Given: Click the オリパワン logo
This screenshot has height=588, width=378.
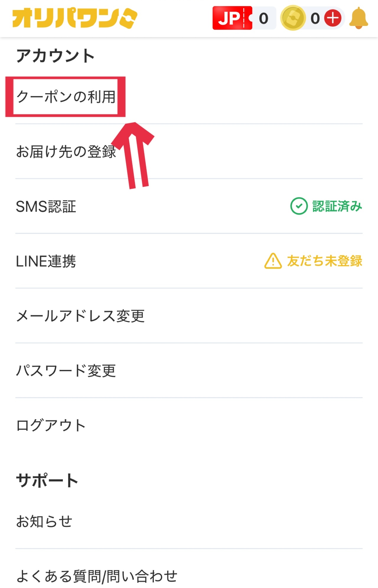Looking at the screenshot, I should coord(75,18).
